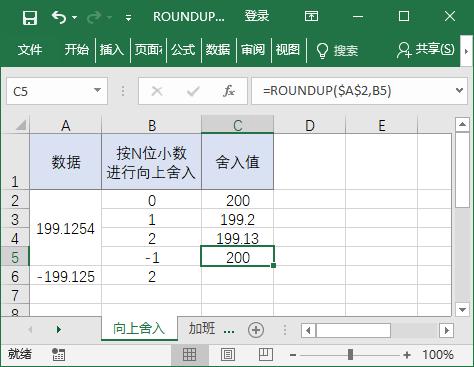
Task: Click zoom in plus button
Action: pyautogui.click(x=407, y=355)
